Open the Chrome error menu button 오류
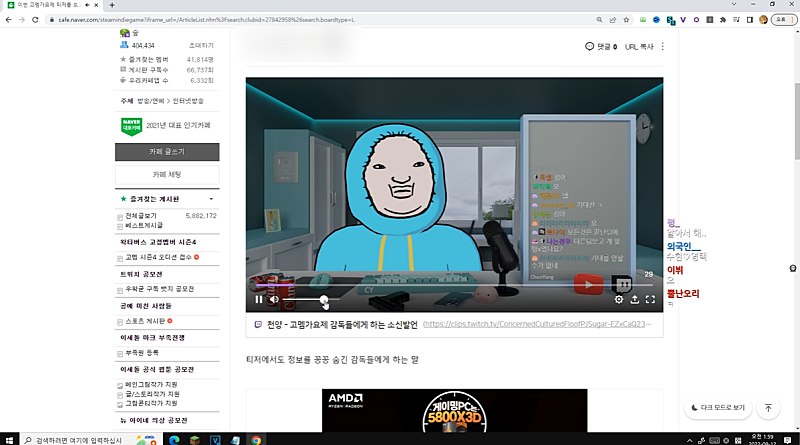Screen dimensions: 800x445 click(x=784, y=19)
